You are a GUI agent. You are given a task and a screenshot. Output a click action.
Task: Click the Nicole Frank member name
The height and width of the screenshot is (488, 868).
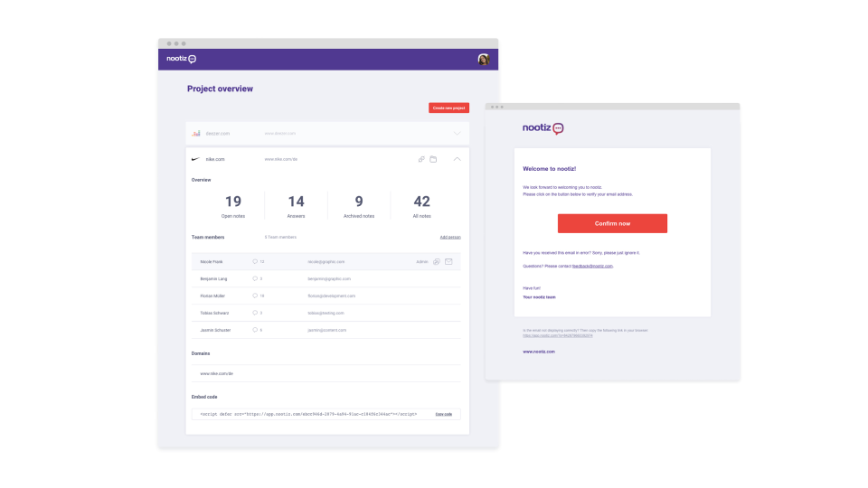click(212, 262)
